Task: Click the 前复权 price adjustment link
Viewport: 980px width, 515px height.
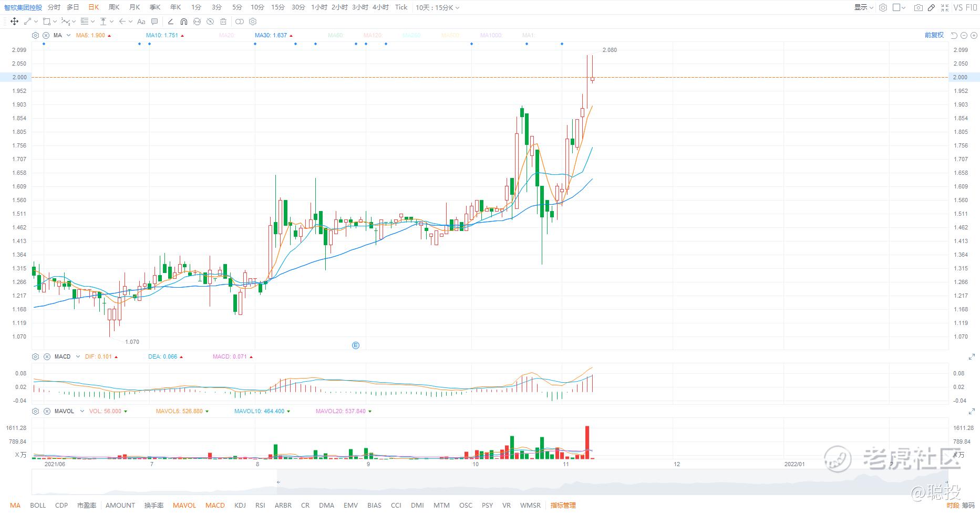Action: click(934, 35)
